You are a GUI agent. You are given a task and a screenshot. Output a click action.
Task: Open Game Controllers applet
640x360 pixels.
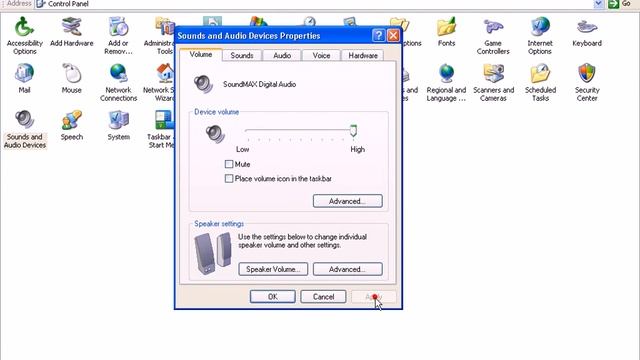[493, 36]
